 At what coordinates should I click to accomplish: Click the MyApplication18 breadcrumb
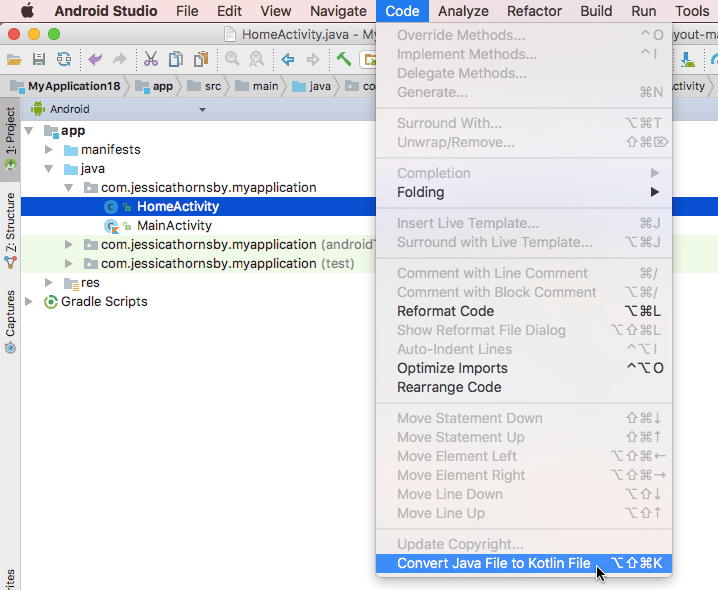tap(66, 86)
